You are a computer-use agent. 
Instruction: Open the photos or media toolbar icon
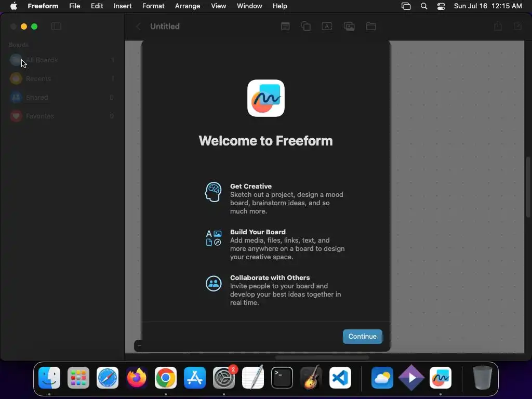click(349, 26)
